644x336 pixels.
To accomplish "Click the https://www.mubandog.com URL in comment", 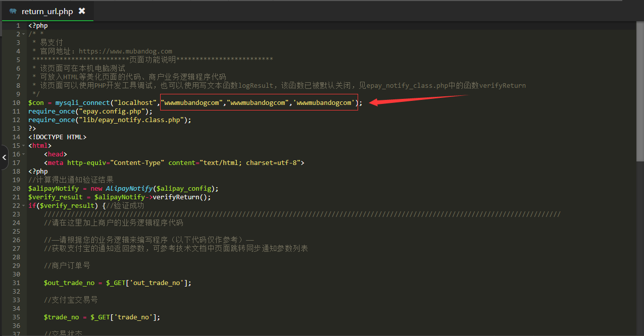I will pyautogui.click(x=125, y=51).
